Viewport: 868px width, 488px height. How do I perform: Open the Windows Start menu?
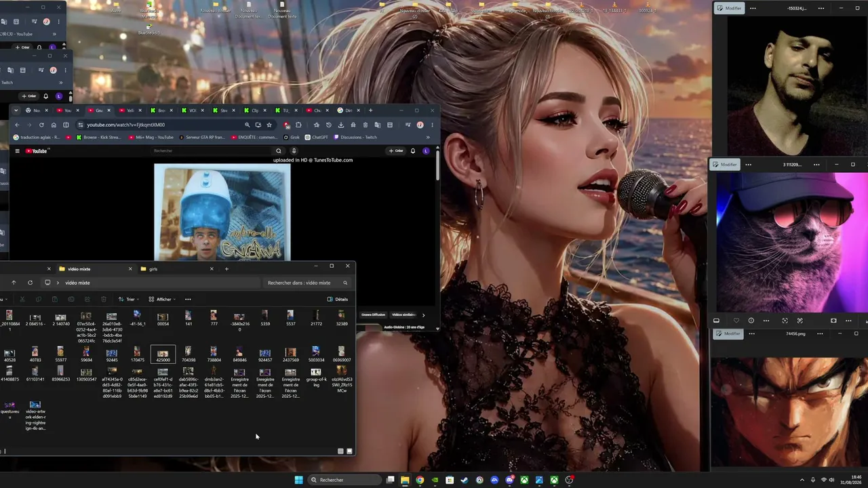pos(299,480)
